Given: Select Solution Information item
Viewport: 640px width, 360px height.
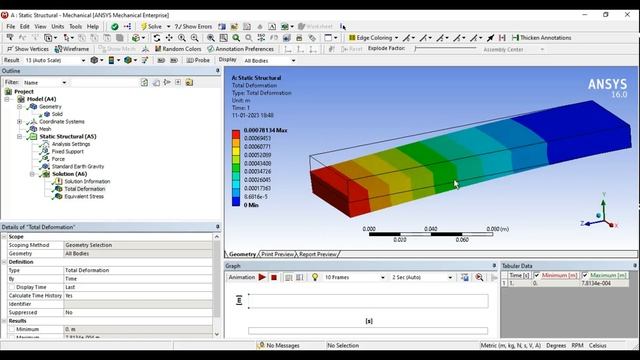Looking at the screenshot, I should click(87, 182).
